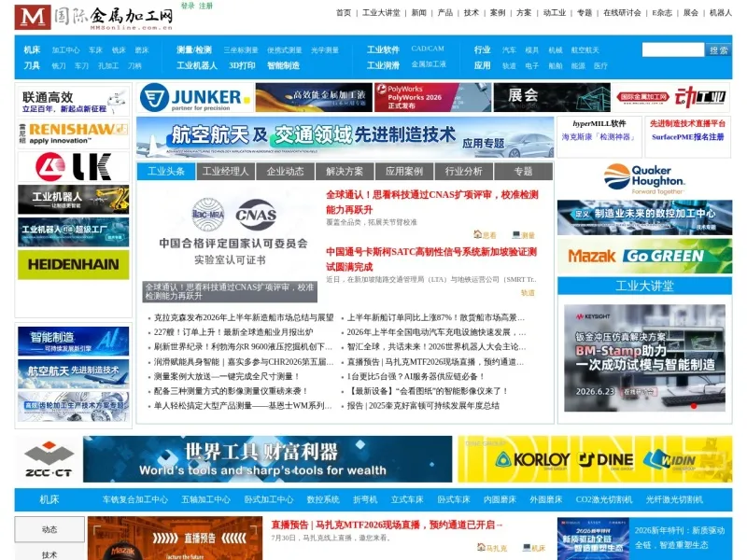Screen dimensions: 747x560
Task: Click the 工业大讲堂 section header
Action: click(x=644, y=287)
